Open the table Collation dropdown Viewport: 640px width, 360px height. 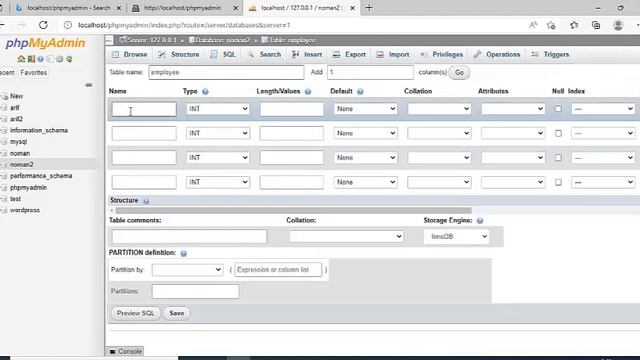coord(347,236)
